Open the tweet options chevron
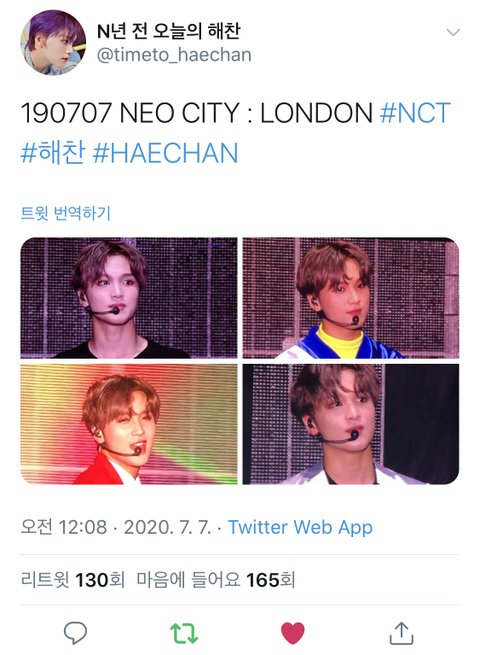The width and height of the screenshot is (480, 655). [453, 32]
